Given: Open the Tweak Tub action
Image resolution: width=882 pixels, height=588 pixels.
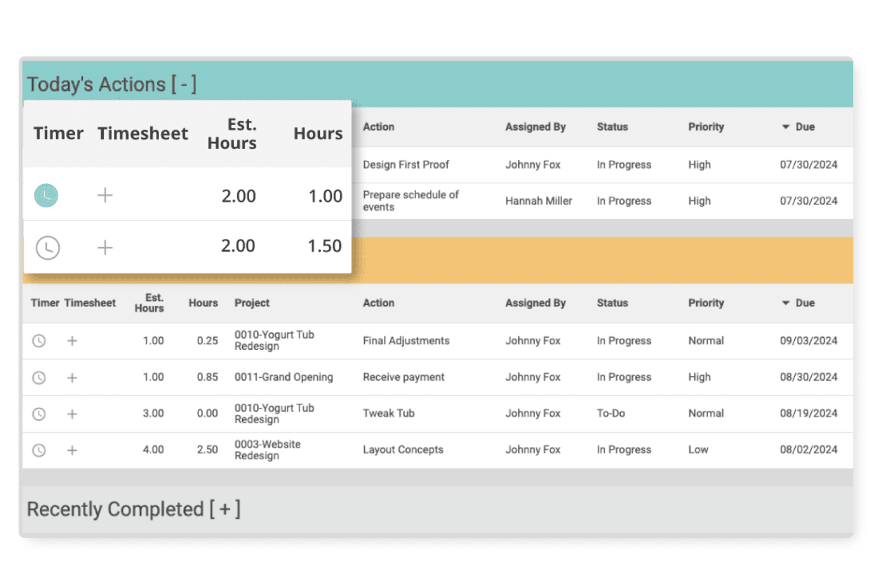Looking at the screenshot, I should tap(389, 413).
